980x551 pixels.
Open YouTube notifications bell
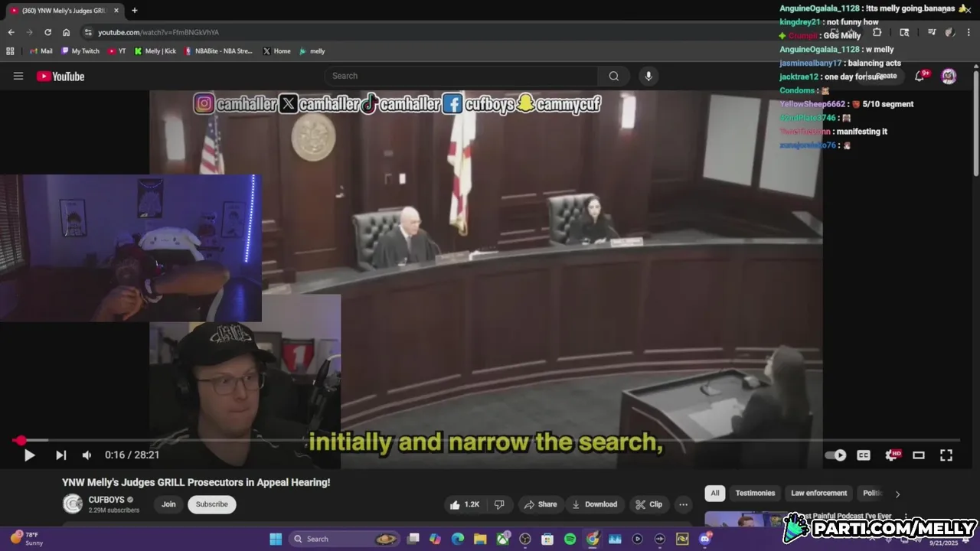point(921,76)
